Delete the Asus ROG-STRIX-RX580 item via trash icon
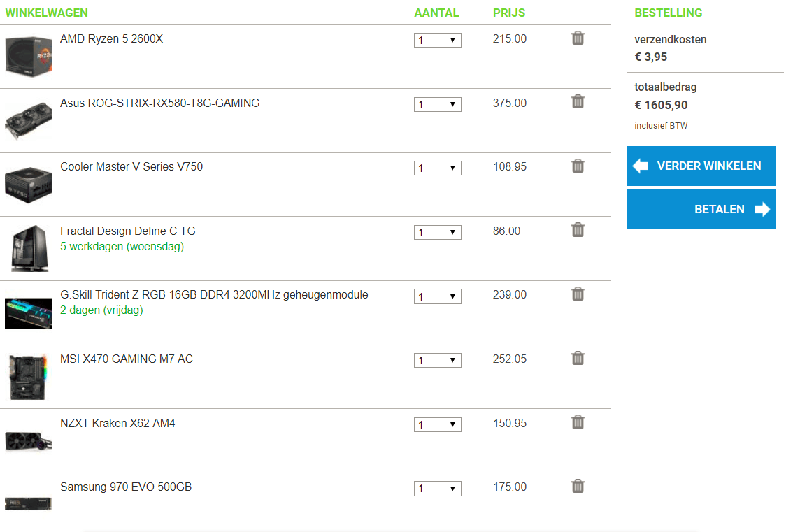The height and width of the screenshot is (532, 786). click(x=578, y=101)
